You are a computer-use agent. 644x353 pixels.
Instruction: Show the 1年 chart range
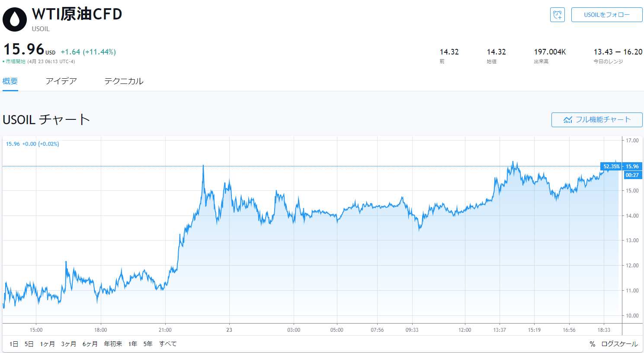pyautogui.click(x=133, y=344)
